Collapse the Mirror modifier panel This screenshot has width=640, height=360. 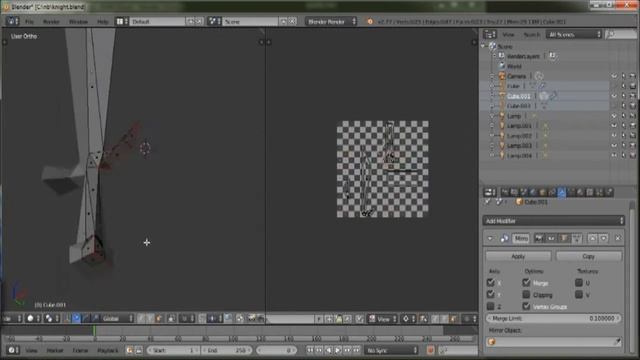[x=490, y=238]
